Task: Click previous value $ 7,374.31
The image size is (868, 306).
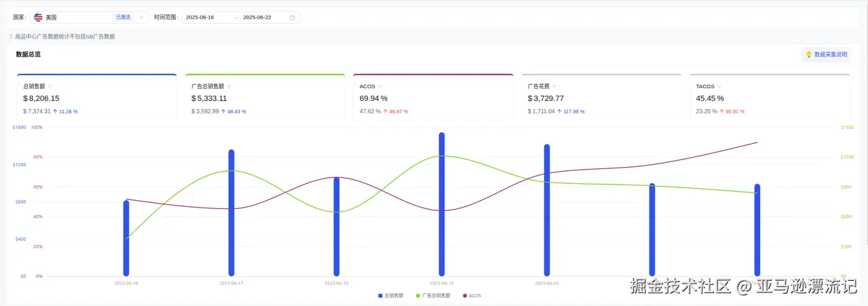Action: tap(37, 111)
